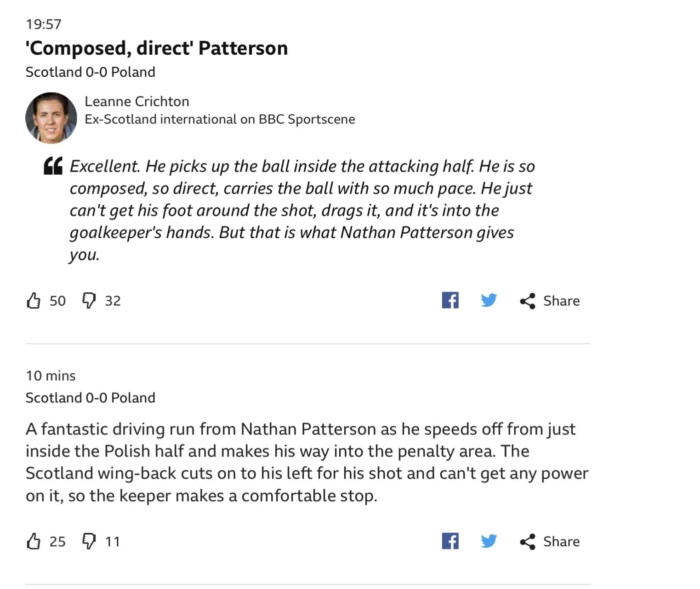Click the large quotation mark icon

click(x=53, y=166)
